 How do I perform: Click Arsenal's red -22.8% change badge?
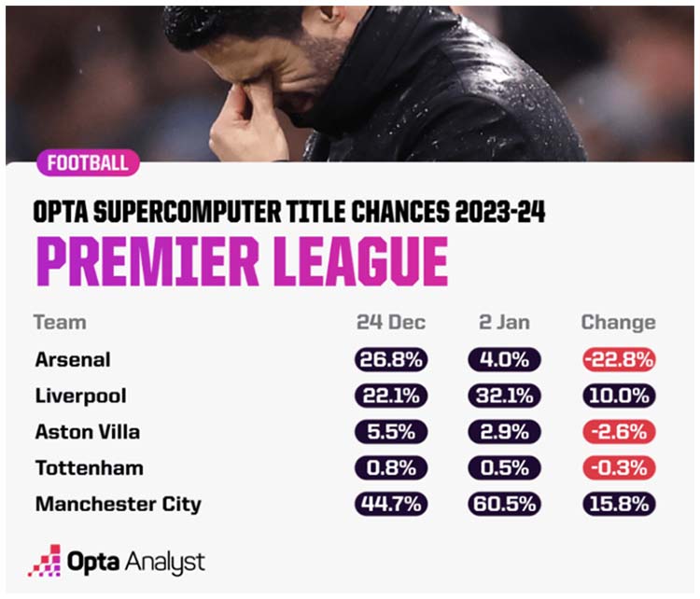pos(619,360)
